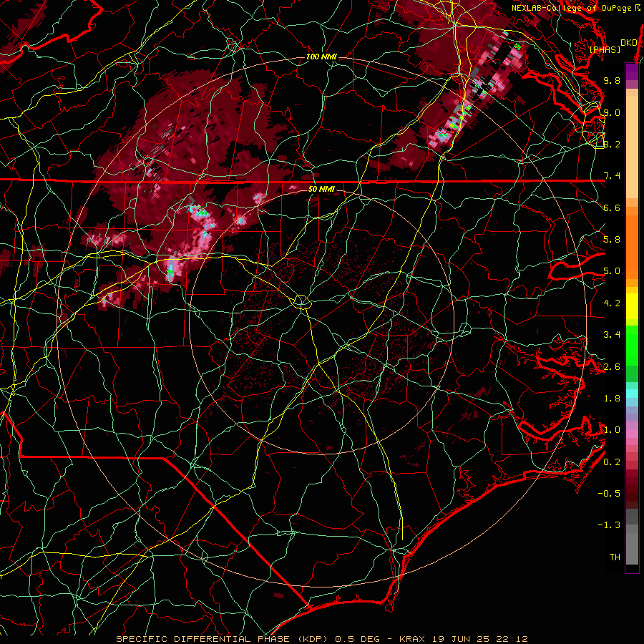The height and width of the screenshot is (644, 644).
Task: Click the TH threshold label
Action: click(x=615, y=557)
